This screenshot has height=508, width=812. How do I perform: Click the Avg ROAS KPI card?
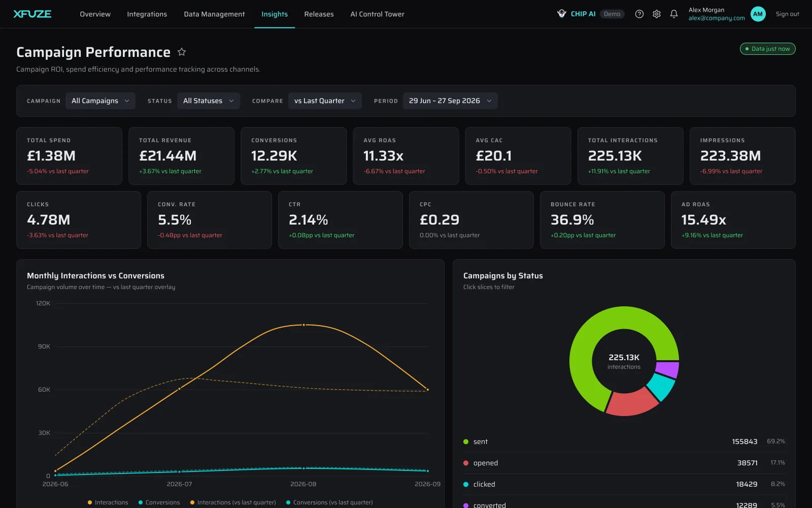coord(405,155)
